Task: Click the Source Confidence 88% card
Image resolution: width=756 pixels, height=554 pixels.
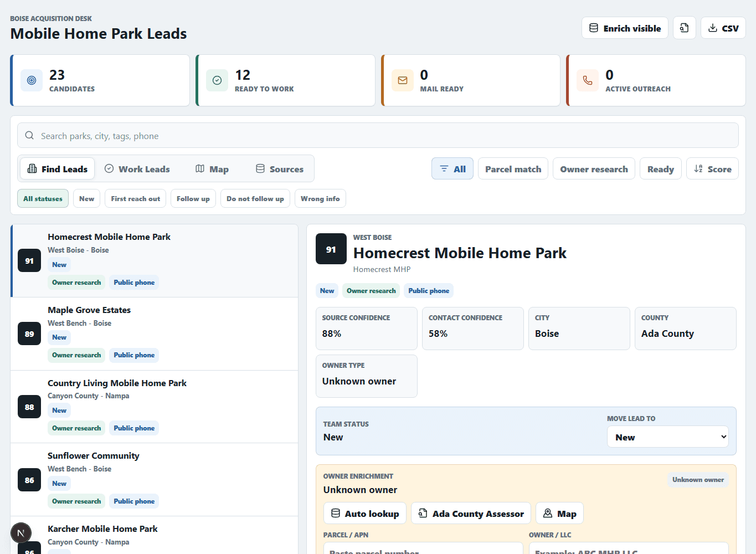Action: point(367,329)
